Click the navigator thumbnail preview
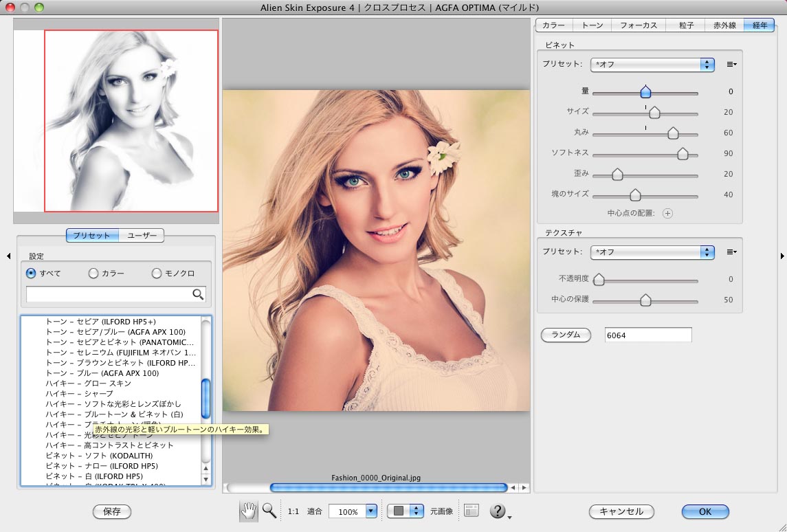Image resolution: width=787 pixels, height=532 pixels. [x=116, y=121]
